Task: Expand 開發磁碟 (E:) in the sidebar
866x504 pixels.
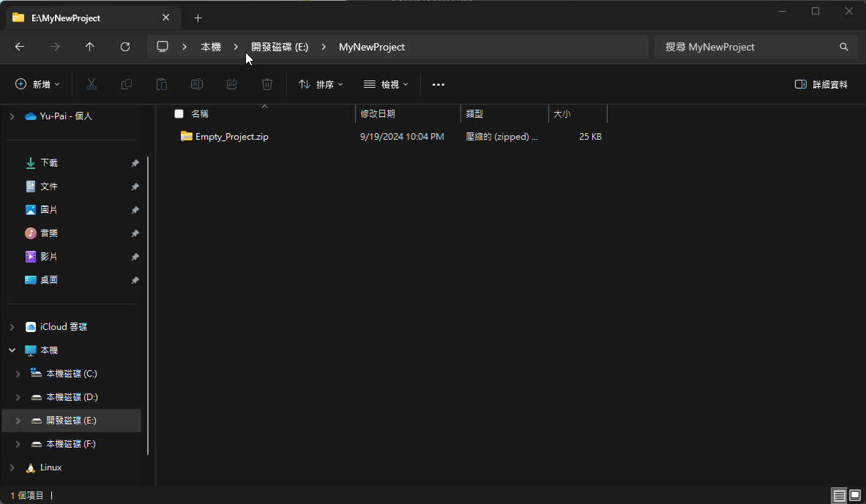Action: [17, 420]
